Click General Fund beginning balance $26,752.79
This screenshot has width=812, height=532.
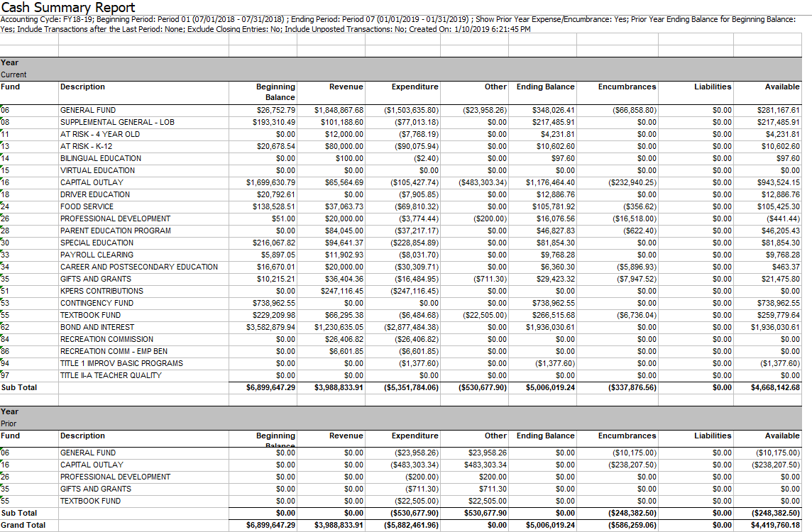click(x=276, y=110)
